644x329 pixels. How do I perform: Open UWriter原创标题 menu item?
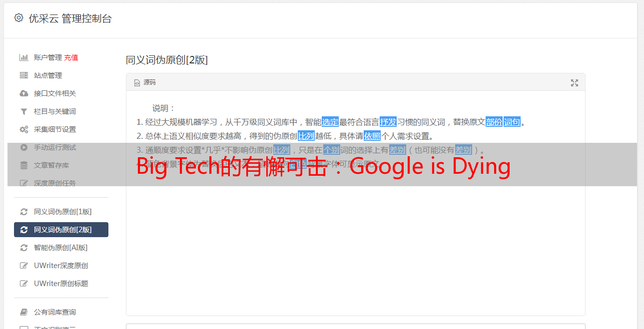[x=61, y=284]
